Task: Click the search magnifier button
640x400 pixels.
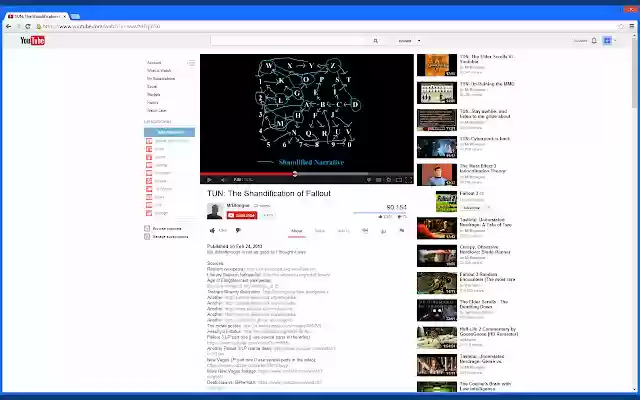Action: (376, 41)
